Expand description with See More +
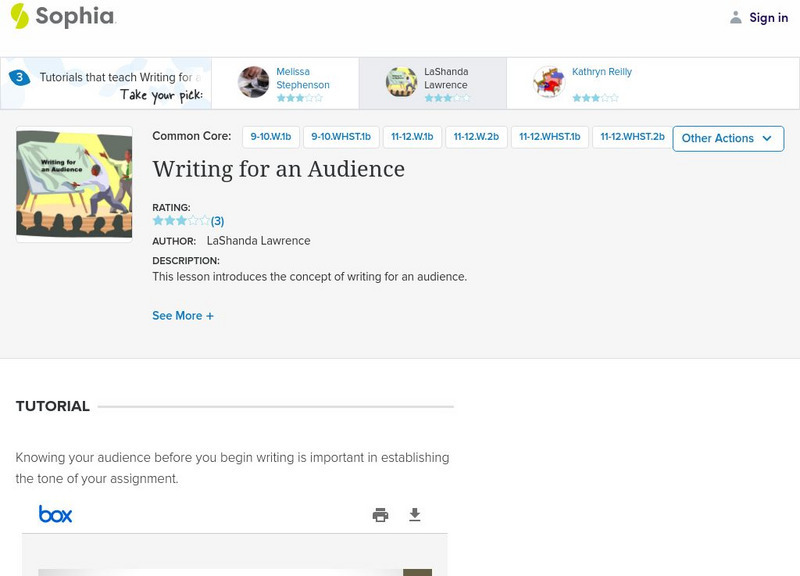This screenshot has height=576, width=800. 183,316
